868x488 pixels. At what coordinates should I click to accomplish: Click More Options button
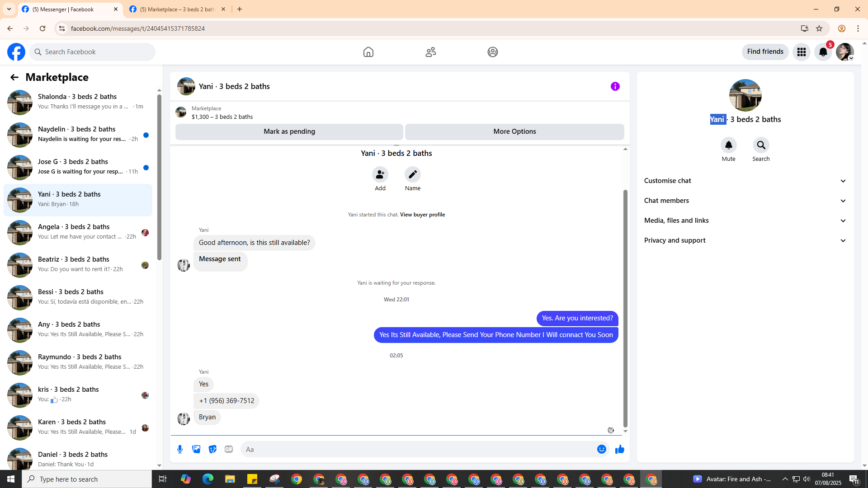[x=514, y=131]
